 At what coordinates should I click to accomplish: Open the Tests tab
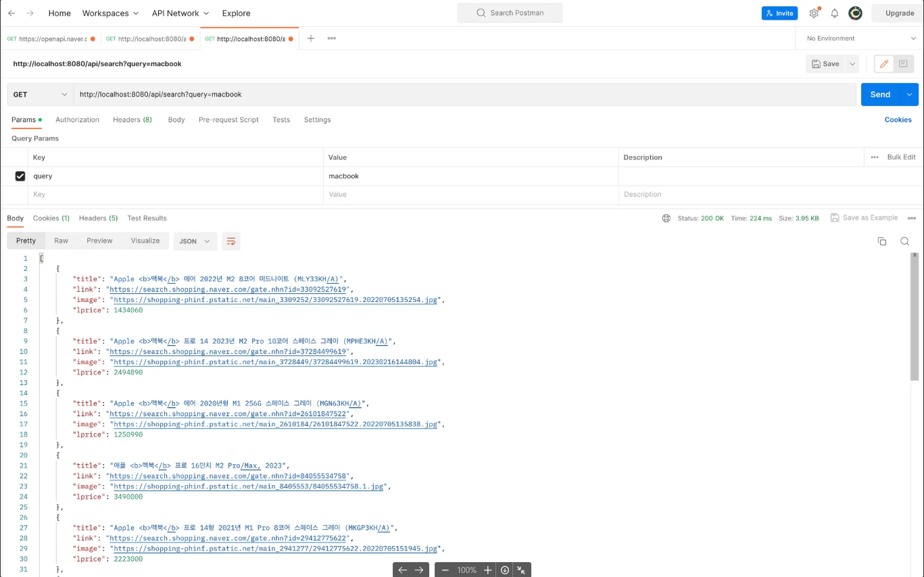[x=281, y=120]
